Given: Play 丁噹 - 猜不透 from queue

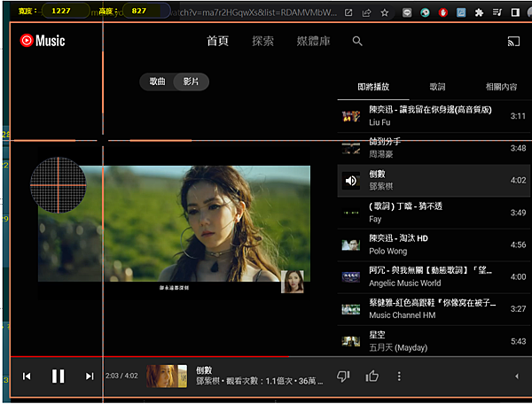Looking at the screenshot, I should click(x=434, y=213).
